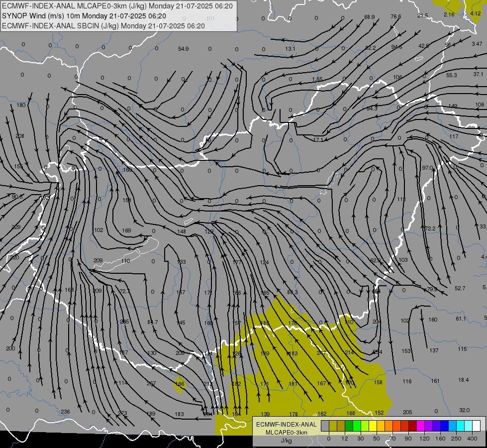Click the 236 value on the map

[x=65, y=412]
